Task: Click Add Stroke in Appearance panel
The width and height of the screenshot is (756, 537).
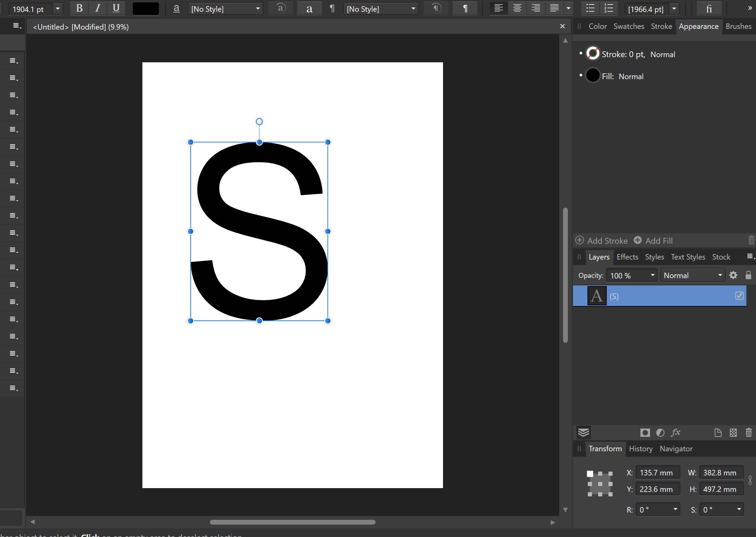Action: (x=602, y=241)
